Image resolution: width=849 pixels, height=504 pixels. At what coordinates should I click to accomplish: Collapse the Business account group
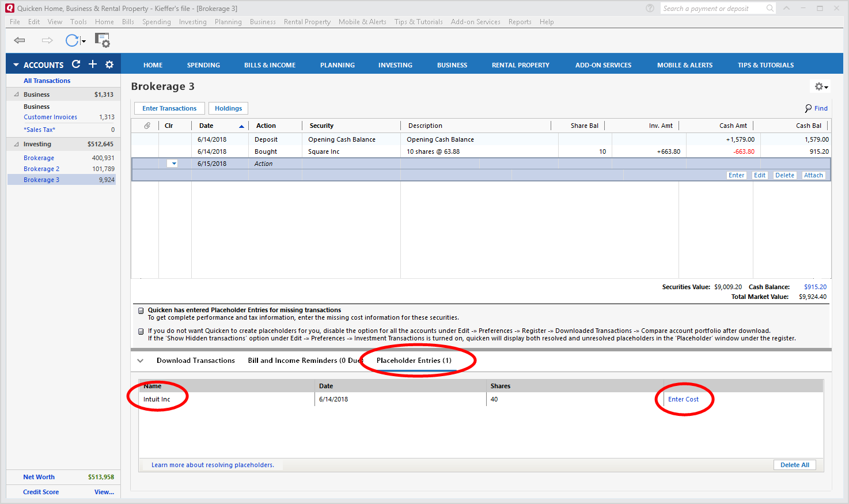pyautogui.click(x=16, y=94)
